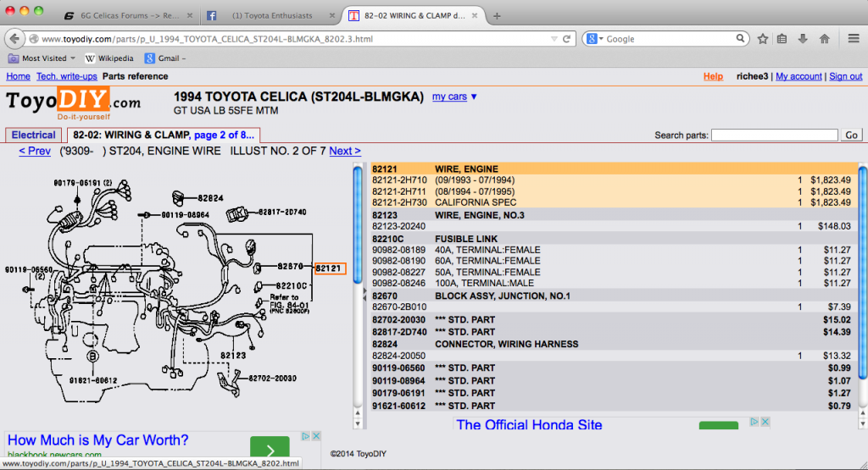Open the bookmarks list icon
Image resolution: width=868 pixels, height=470 pixels.
782,39
